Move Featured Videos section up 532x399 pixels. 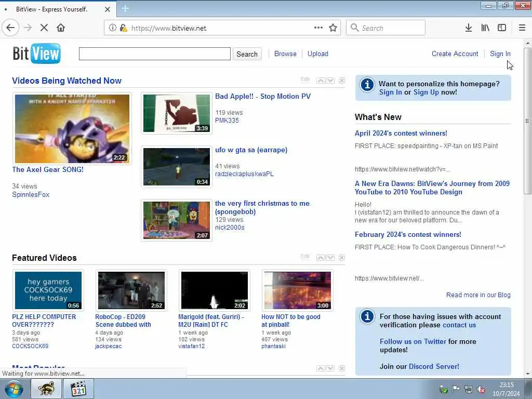coord(321,258)
